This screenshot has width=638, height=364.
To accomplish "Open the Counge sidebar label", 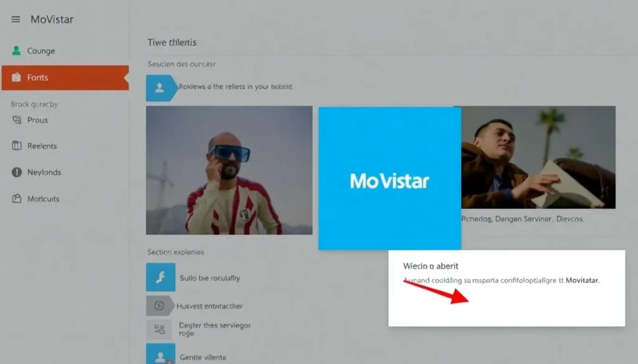I will click(41, 51).
